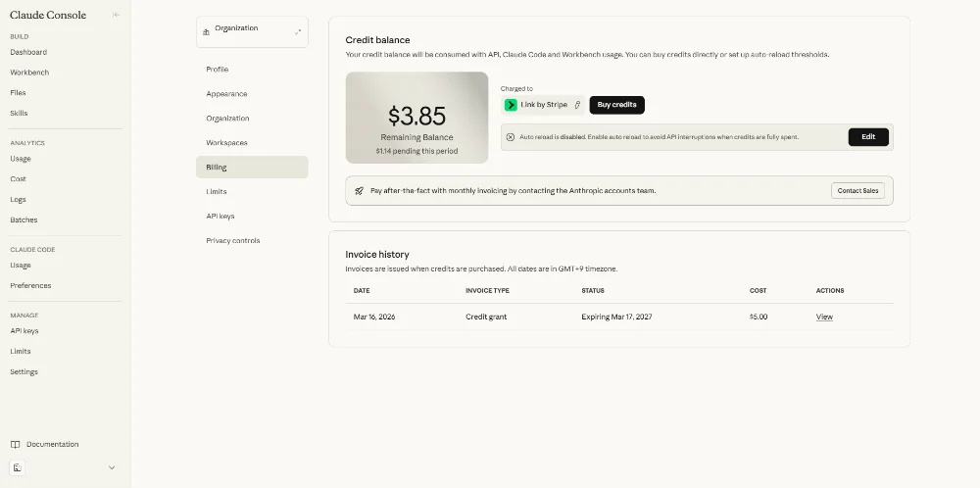Click the green Link by Stripe logo
The height and width of the screenshot is (488, 980).
[511, 105]
